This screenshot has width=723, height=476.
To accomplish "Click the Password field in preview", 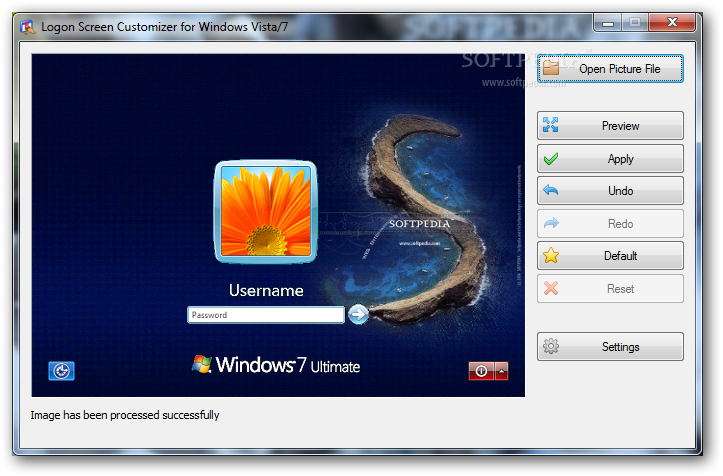I will [266, 315].
